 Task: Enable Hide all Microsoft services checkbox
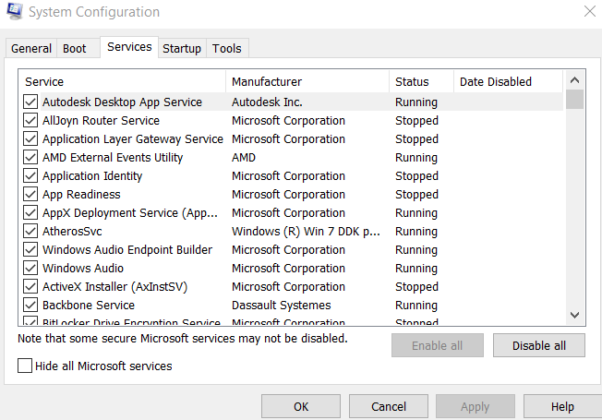25,367
